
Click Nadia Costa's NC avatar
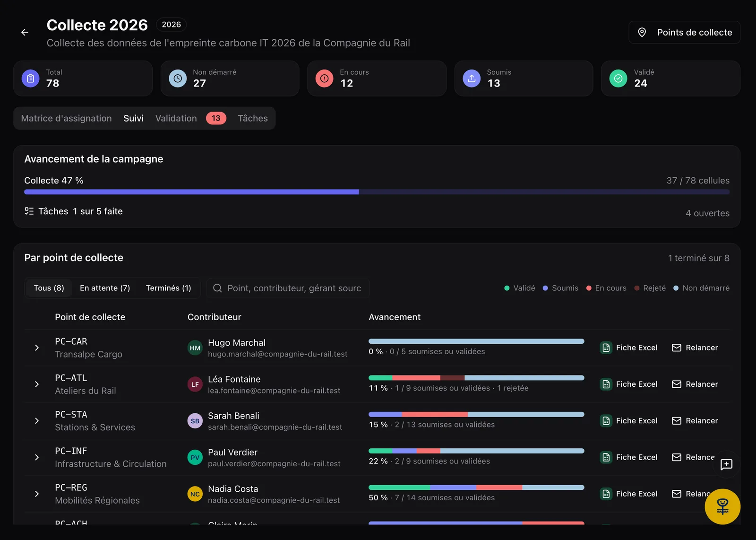pos(195,494)
